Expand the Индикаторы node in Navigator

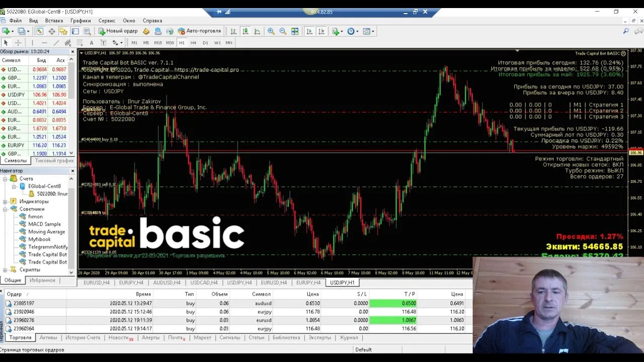pyautogui.click(x=6, y=201)
